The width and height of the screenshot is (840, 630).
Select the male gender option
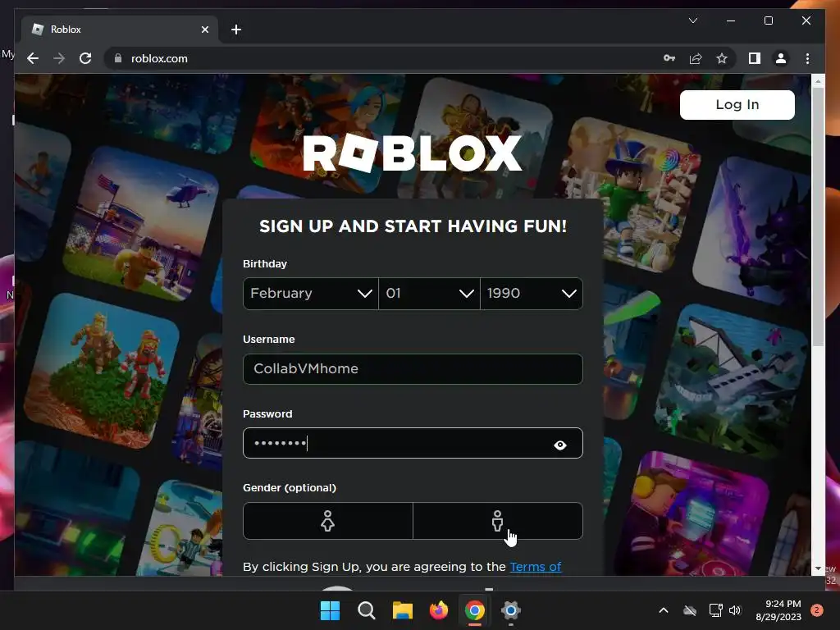(498, 521)
